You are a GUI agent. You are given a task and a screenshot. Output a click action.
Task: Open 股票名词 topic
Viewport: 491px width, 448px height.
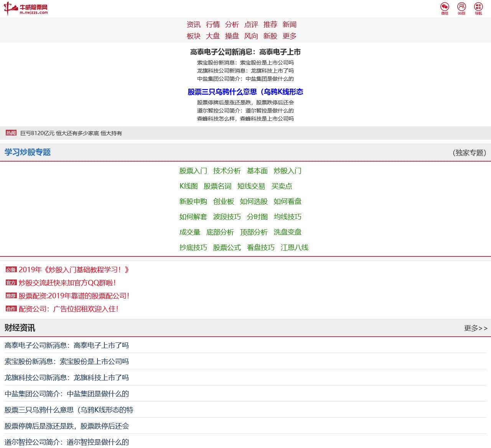point(217,186)
